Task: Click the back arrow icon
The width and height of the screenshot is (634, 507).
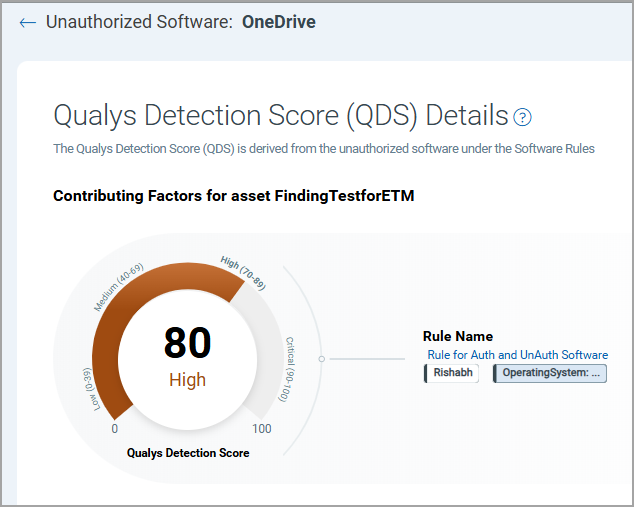Action: [28, 23]
